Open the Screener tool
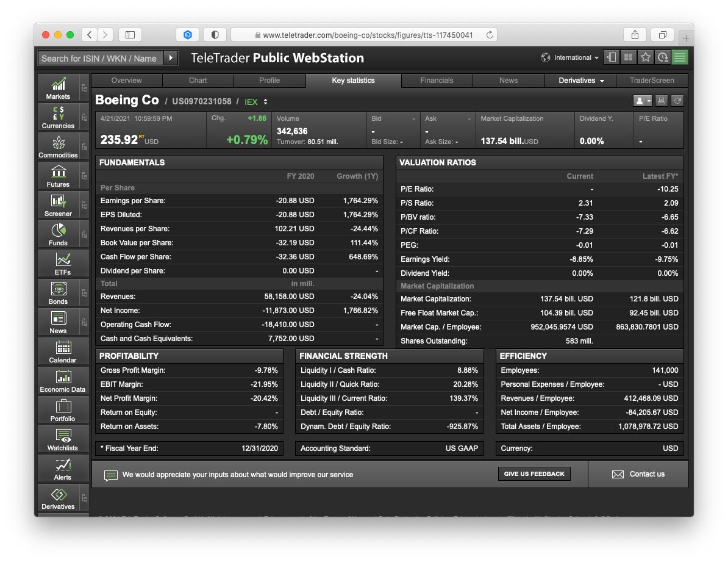The height and width of the screenshot is (562, 728). coord(59,205)
